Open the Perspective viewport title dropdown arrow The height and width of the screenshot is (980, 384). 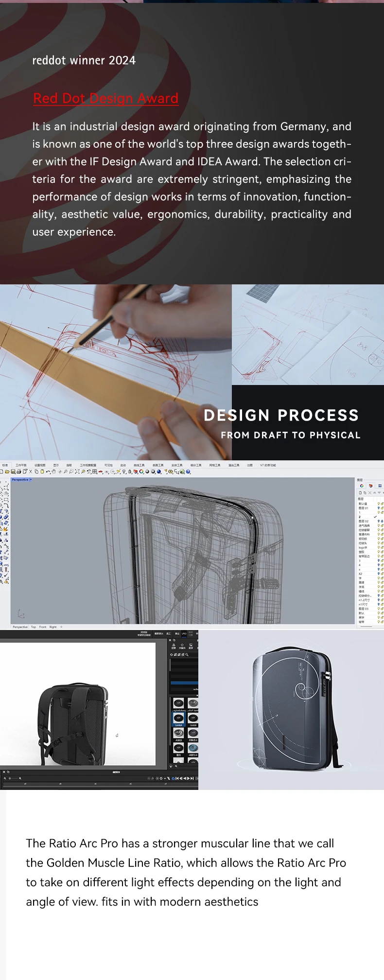[x=31, y=480]
